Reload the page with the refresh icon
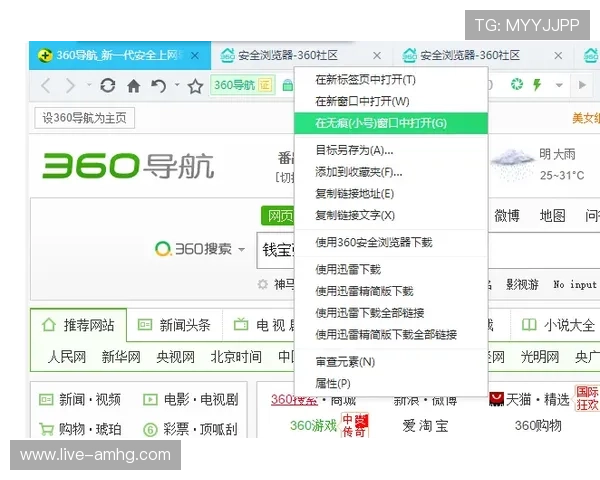Viewport: 600px width, 480px height. click(108, 85)
